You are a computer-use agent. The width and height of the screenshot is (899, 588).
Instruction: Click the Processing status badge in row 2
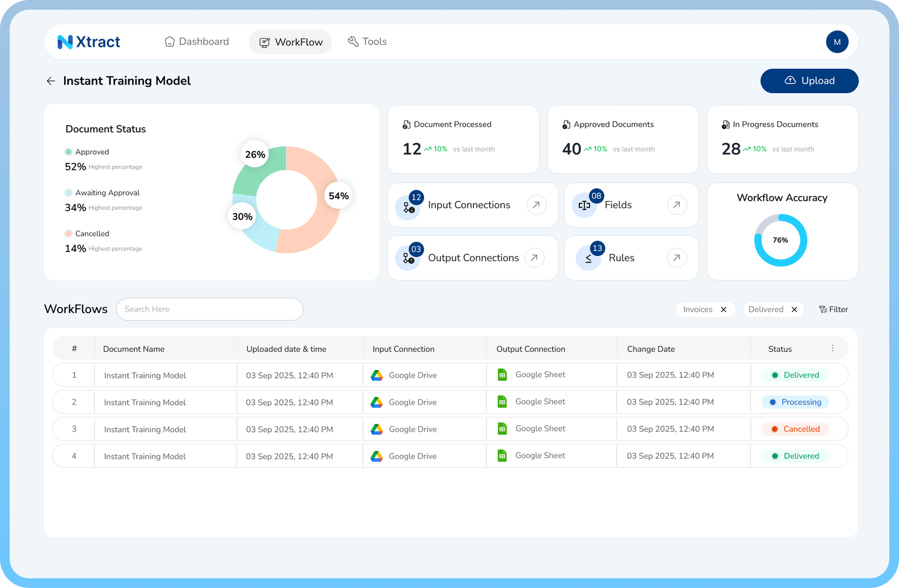795,402
